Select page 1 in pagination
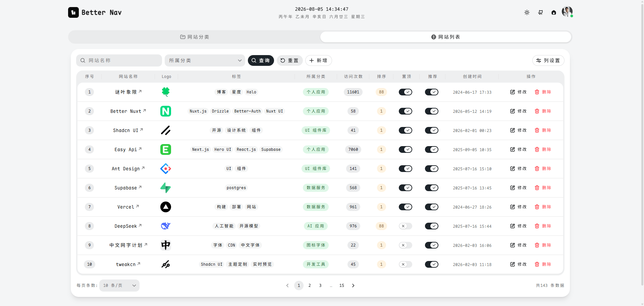Image resolution: width=644 pixels, height=306 pixels. point(299,286)
